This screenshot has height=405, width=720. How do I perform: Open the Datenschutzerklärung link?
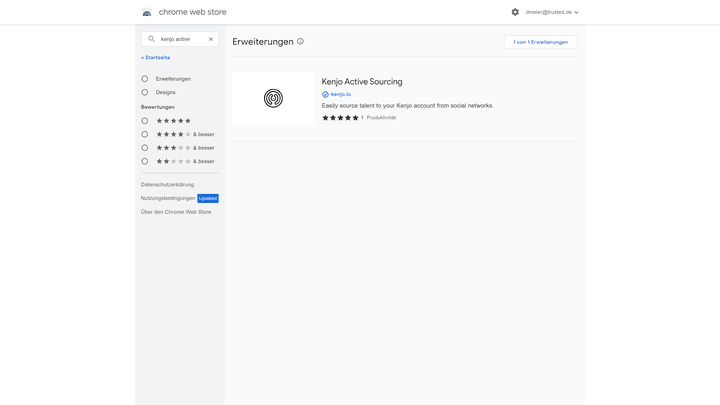[167, 185]
